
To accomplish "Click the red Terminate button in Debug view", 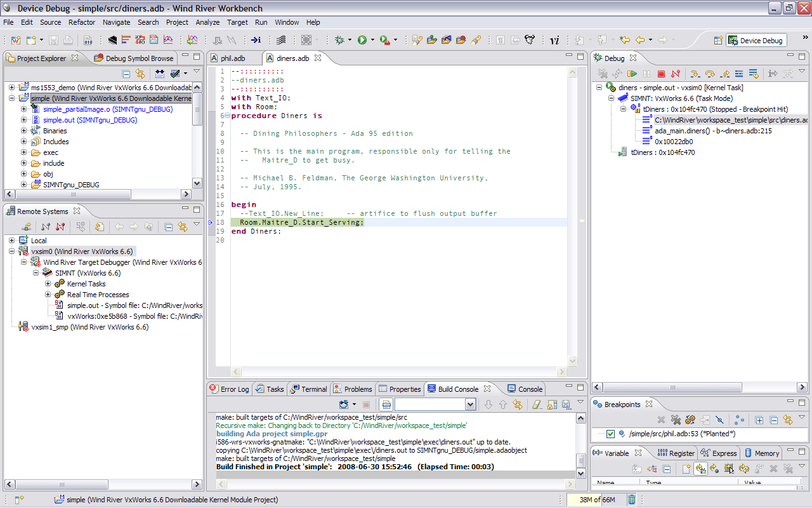I will coord(661,74).
